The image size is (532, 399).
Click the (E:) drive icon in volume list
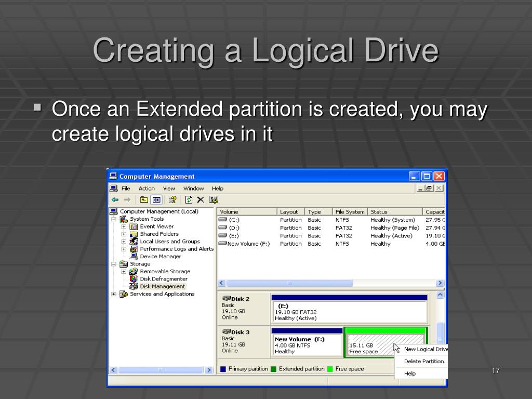point(222,235)
